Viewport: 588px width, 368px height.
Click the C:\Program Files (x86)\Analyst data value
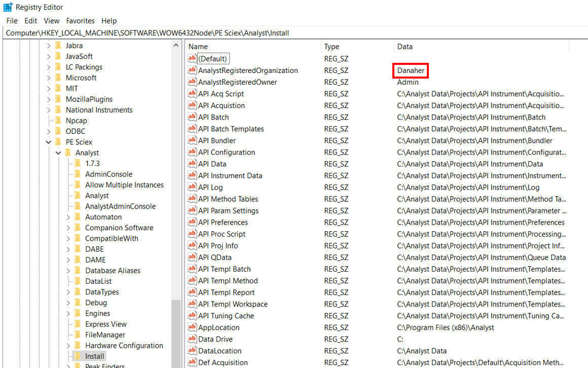446,327
